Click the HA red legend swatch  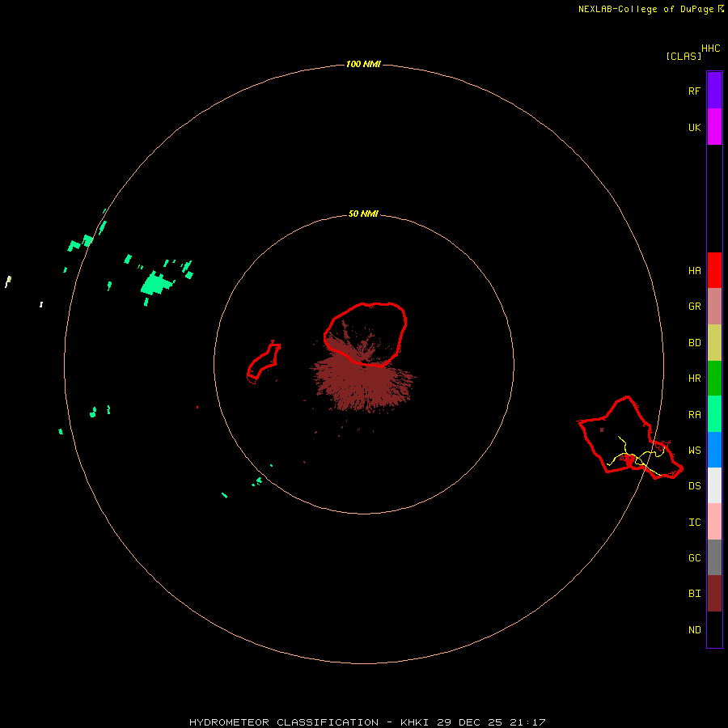[714, 270]
